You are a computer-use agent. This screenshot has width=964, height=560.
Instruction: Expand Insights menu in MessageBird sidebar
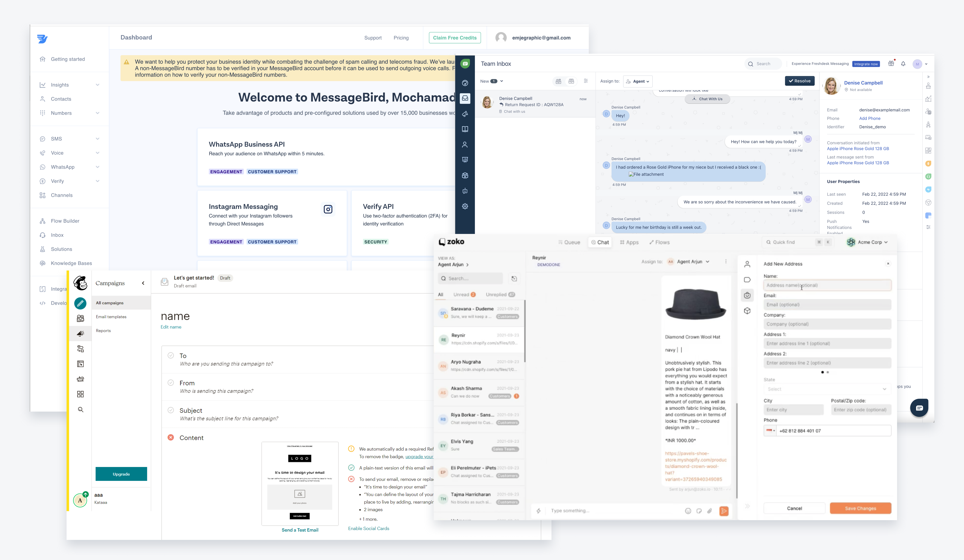pos(97,85)
